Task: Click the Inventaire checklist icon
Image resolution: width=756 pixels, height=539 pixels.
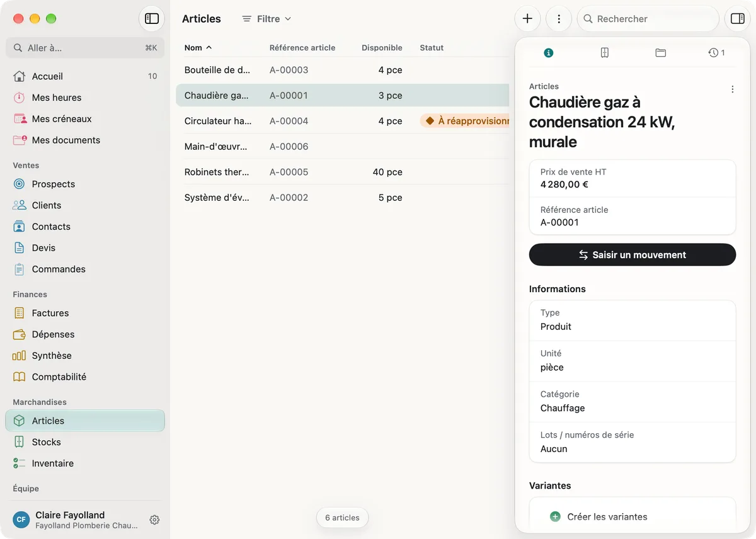Action: [20, 463]
